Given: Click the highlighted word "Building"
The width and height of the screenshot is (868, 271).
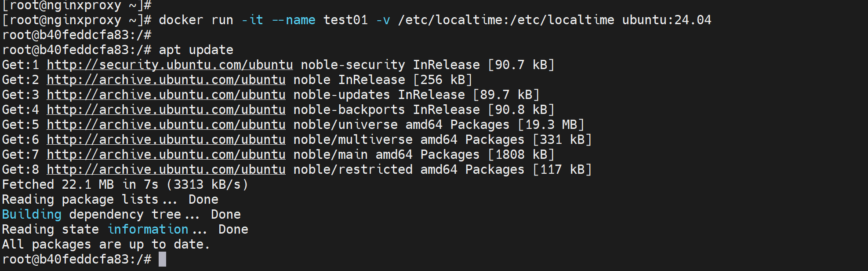Looking at the screenshot, I should (x=32, y=215).
